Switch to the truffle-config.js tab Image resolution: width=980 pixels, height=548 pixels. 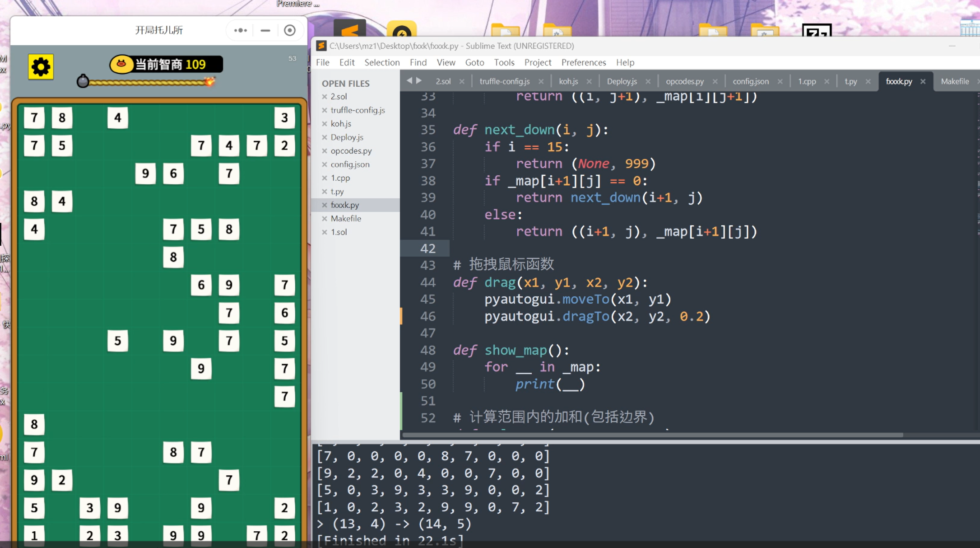click(504, 81)
